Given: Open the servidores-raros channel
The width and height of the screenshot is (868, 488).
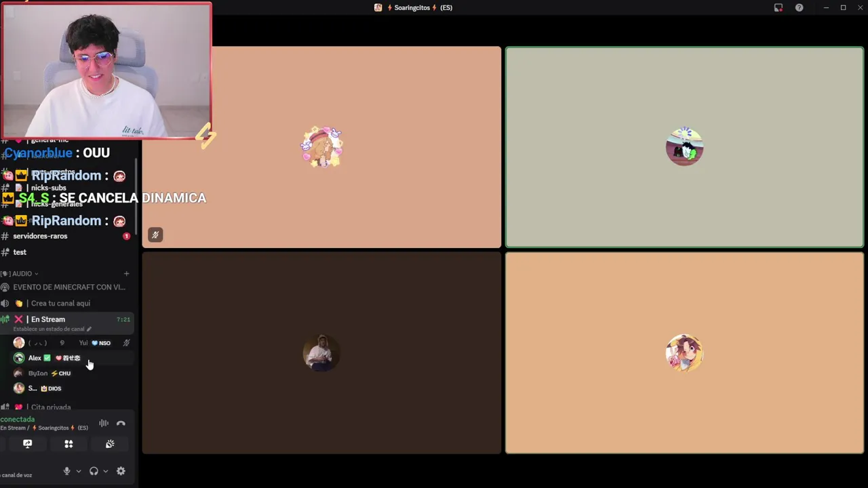Looking at the screenshot, I should (66, 236).
